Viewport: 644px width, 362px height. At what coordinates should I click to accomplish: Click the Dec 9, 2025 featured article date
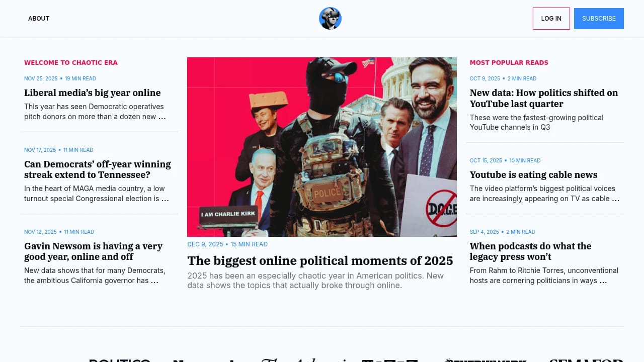click(205, 244)
